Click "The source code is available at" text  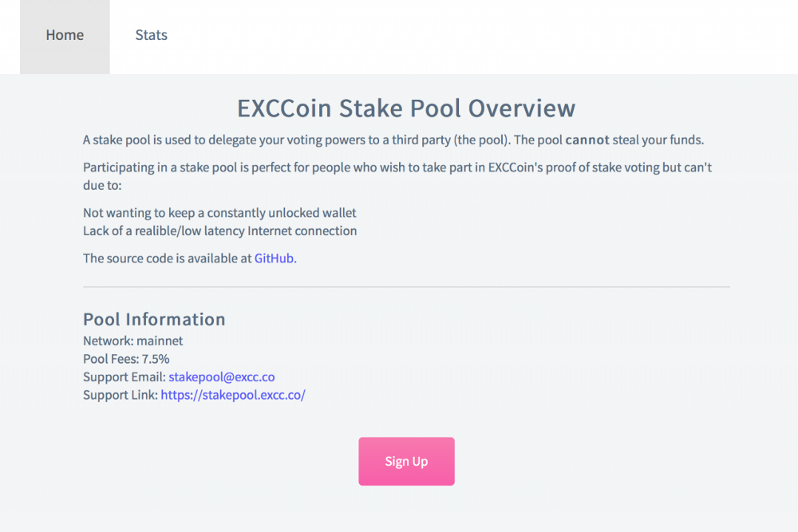(x=168, y=258)
